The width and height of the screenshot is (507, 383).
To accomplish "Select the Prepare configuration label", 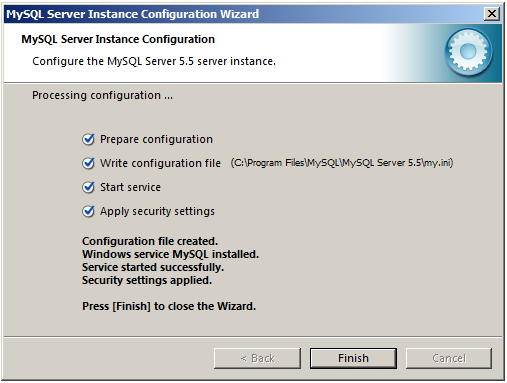I will tap(156, 139).
